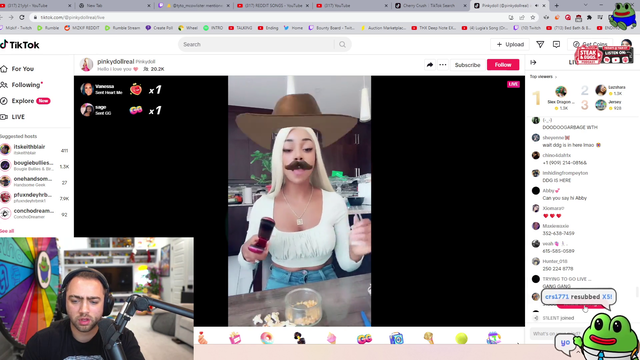This screenshot has width=640, height=360.
Task: Open the Auction Marketplace bookmark
Action: point(383,28)
